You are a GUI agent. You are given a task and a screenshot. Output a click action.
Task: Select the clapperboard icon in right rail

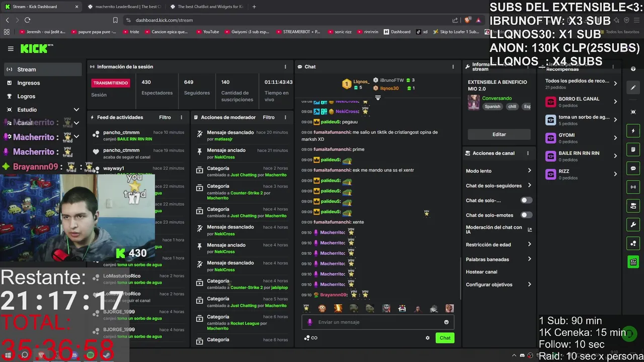tap(633, 262)
